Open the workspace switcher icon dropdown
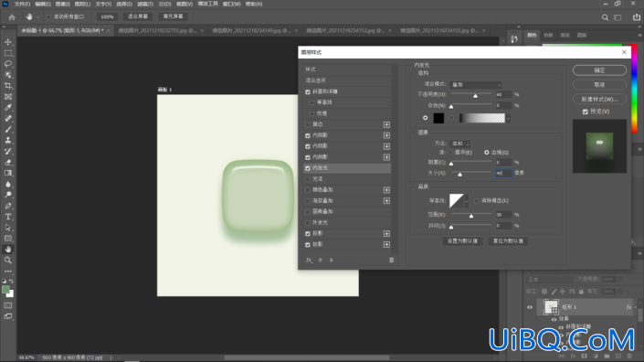The height and width of the screenshot is (362, 644). tap(618, 17)
